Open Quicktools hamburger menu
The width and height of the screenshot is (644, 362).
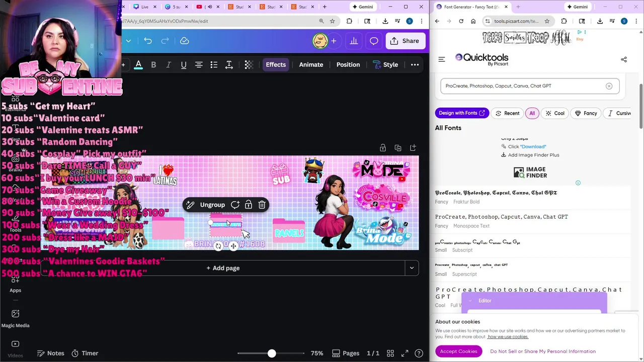pyautogui.click(x=442, y=59)
